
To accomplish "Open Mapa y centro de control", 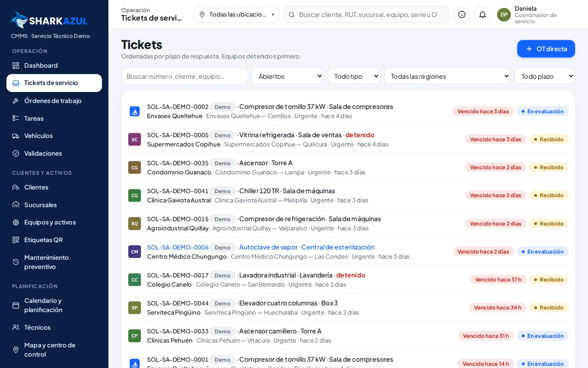I will (54, 350).
